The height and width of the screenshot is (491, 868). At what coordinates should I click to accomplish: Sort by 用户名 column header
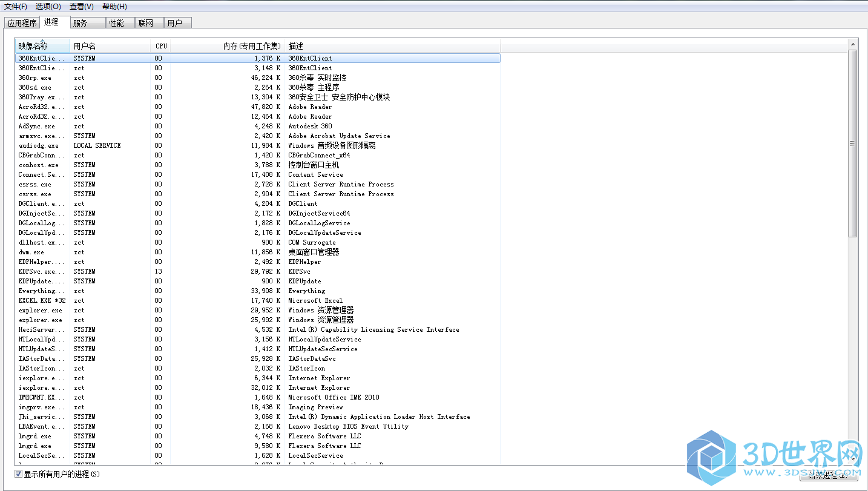(x=110, y=46)
